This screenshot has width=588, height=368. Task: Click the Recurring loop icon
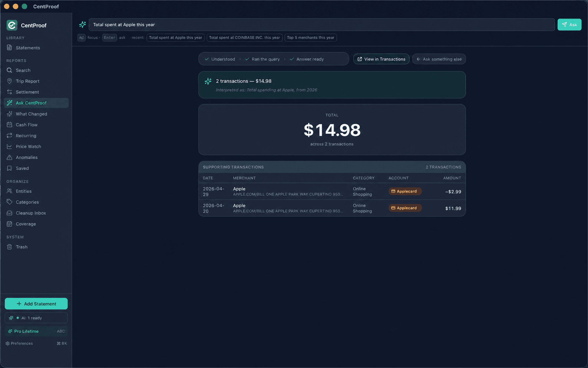pos(10,135)
